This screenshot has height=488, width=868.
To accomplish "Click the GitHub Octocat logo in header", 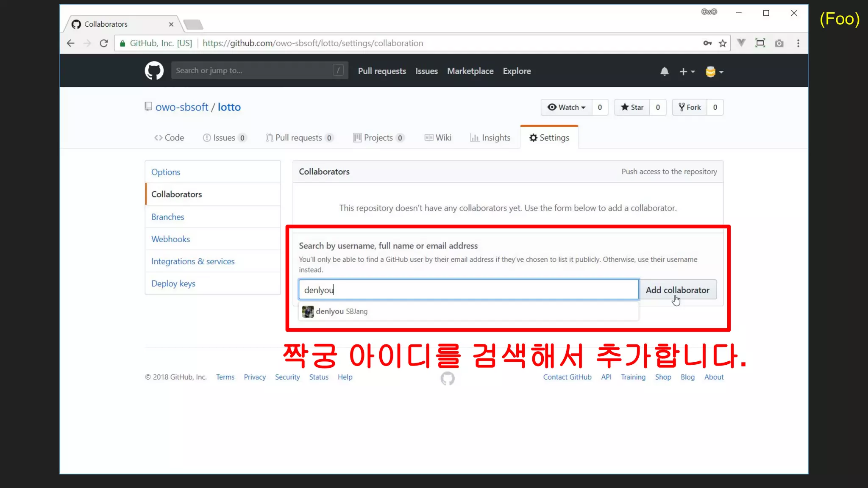I will pyautogui.click(x=154, y=71).
